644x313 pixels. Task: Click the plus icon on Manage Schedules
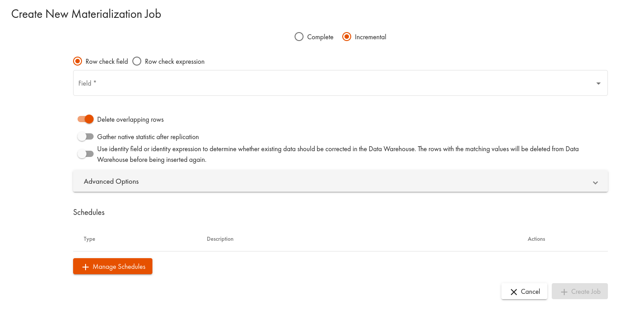(x=85, y=266)
